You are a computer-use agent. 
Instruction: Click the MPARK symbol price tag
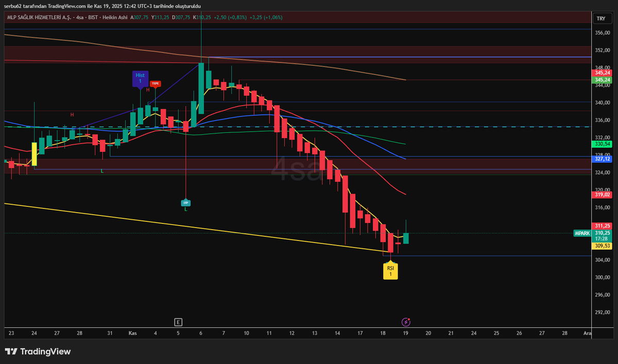click(582, 233)
